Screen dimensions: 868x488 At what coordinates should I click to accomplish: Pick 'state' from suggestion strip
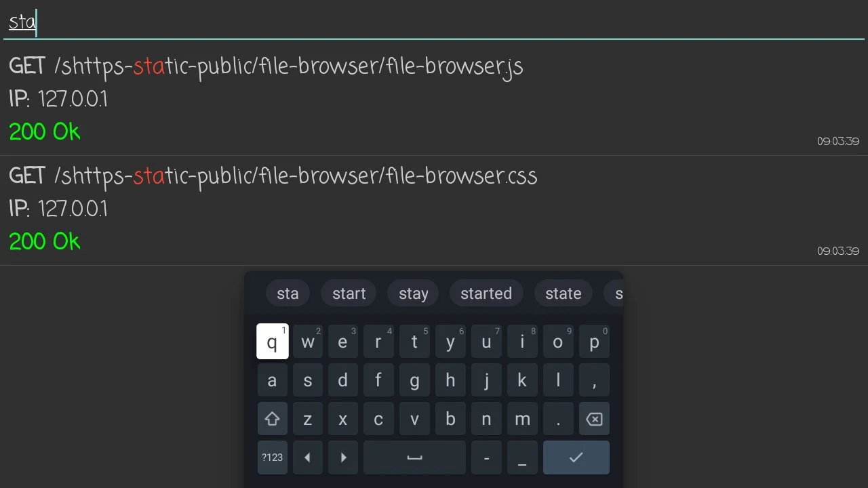point(564,293)
